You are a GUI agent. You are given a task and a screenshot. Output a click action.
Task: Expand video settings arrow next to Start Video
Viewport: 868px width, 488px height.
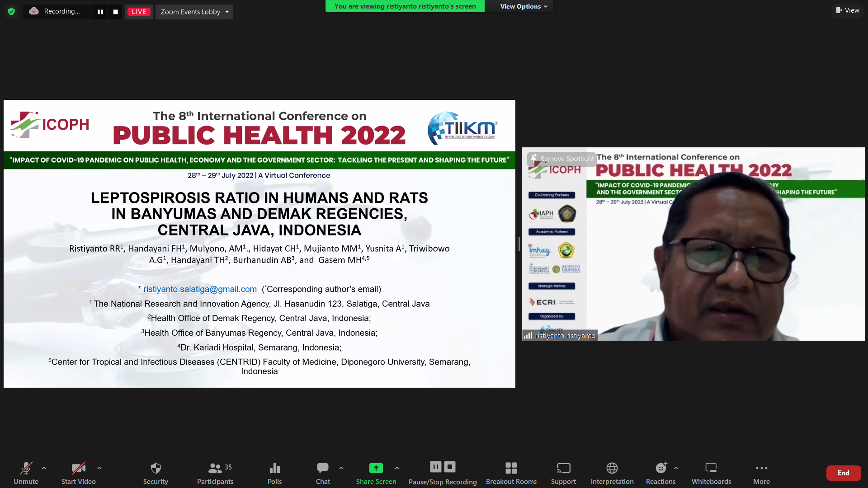(99, 468)
